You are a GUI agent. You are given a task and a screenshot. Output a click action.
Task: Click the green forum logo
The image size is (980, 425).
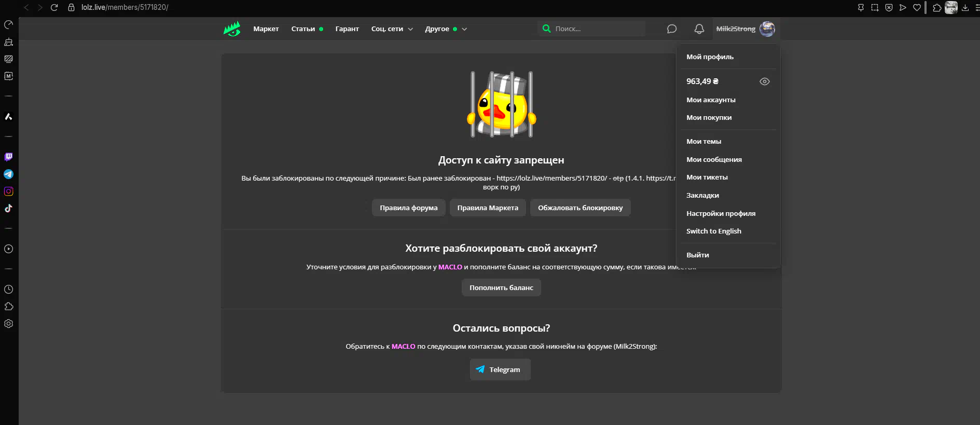tap(232, 29)
